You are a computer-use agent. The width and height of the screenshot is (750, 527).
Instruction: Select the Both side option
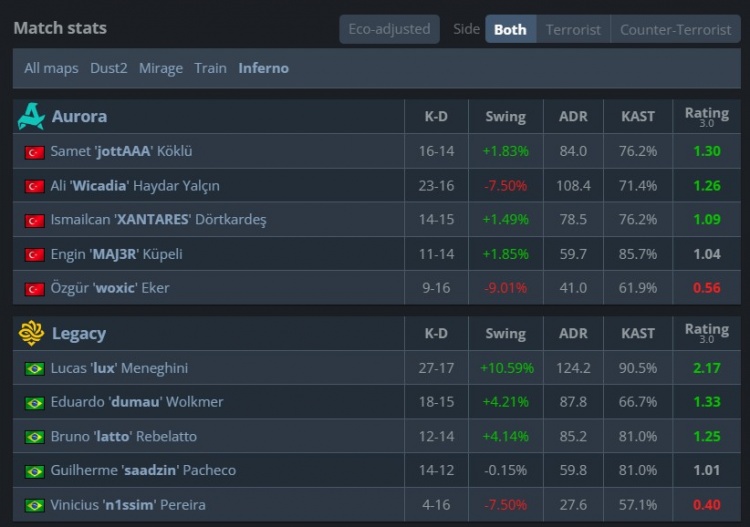510,29
